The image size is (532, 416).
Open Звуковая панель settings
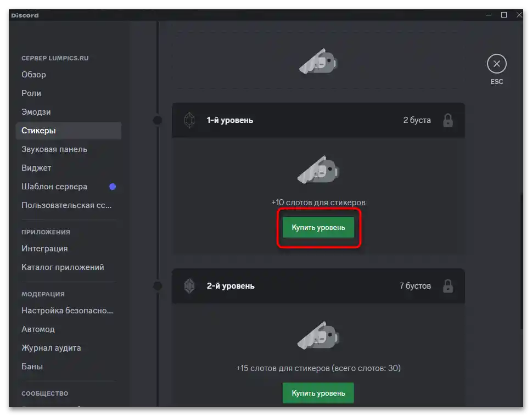click(x=68, y=149)
